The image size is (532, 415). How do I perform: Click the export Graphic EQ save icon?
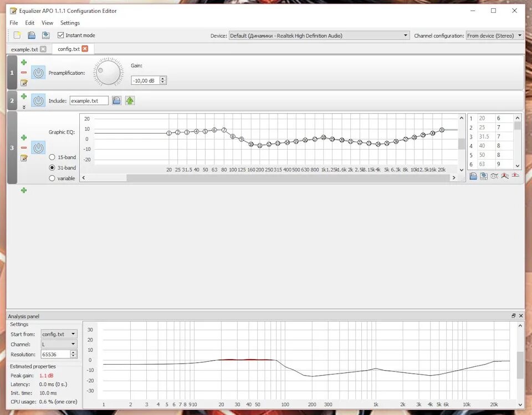pyautogui.click(x=473, y=176)
